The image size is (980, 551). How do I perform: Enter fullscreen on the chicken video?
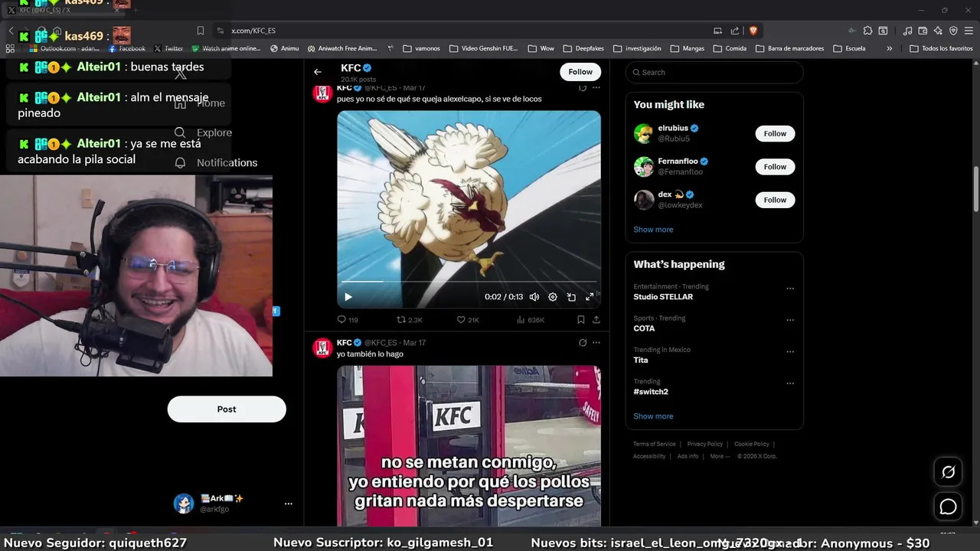590,297
